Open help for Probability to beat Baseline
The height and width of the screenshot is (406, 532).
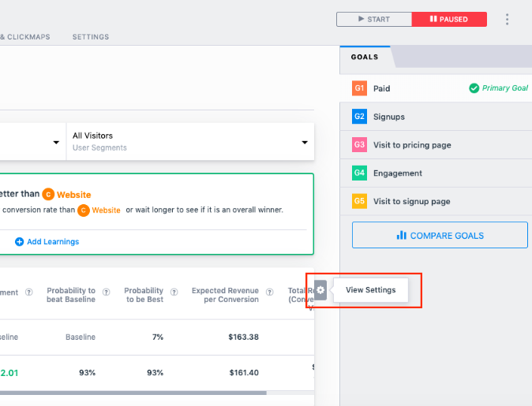point(107,292)
